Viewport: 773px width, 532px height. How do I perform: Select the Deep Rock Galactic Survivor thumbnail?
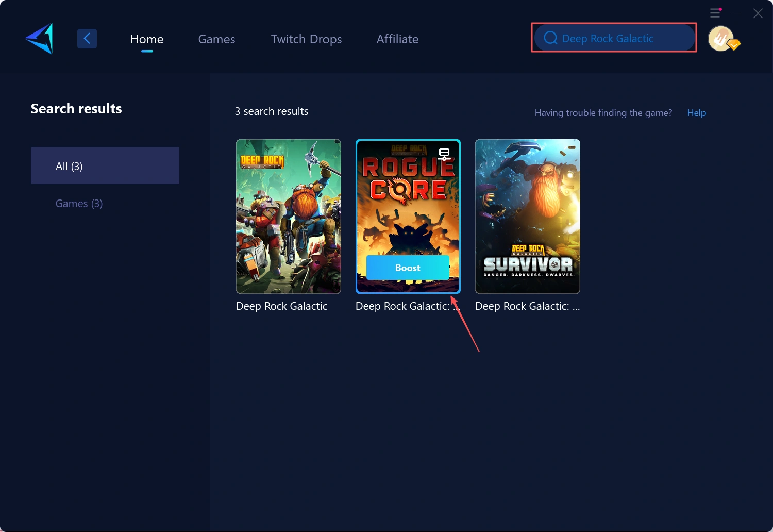528,217
